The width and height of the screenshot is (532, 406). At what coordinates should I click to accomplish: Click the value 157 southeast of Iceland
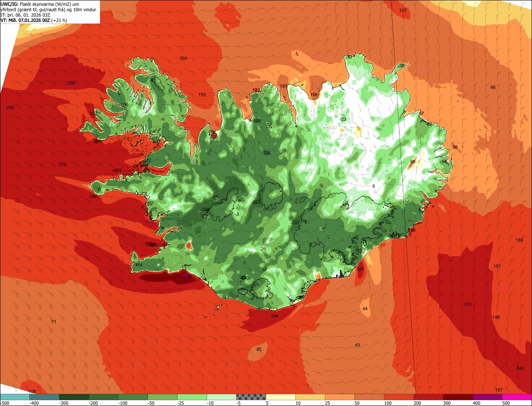[x=497, y=267]
